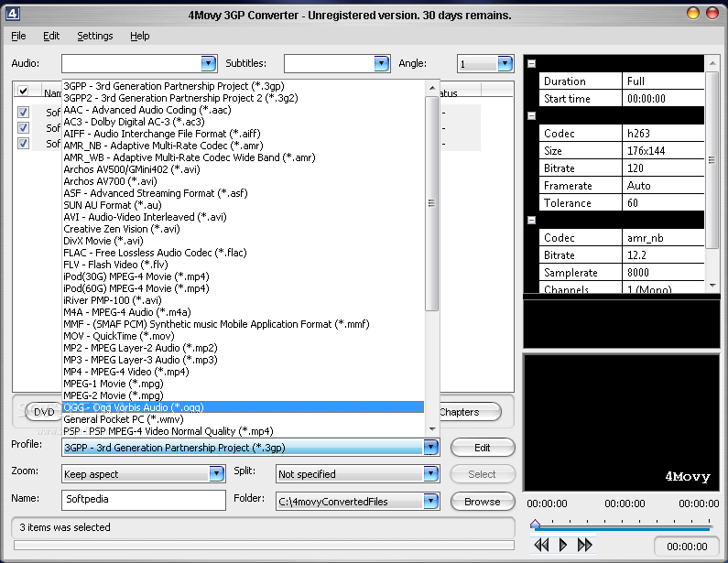Viewport: 728px width, 563px height.
Task: Uncheck the second file row checkbox
Action: 23,127
